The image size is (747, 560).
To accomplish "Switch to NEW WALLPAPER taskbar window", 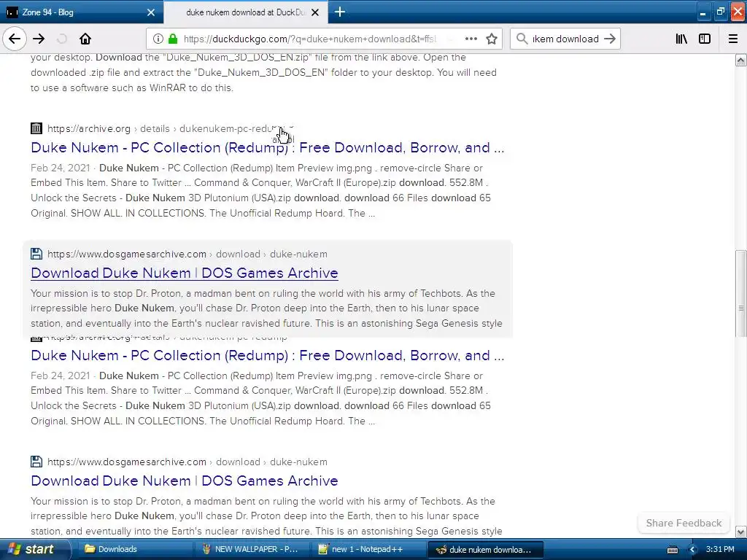I will pos(252,549).
